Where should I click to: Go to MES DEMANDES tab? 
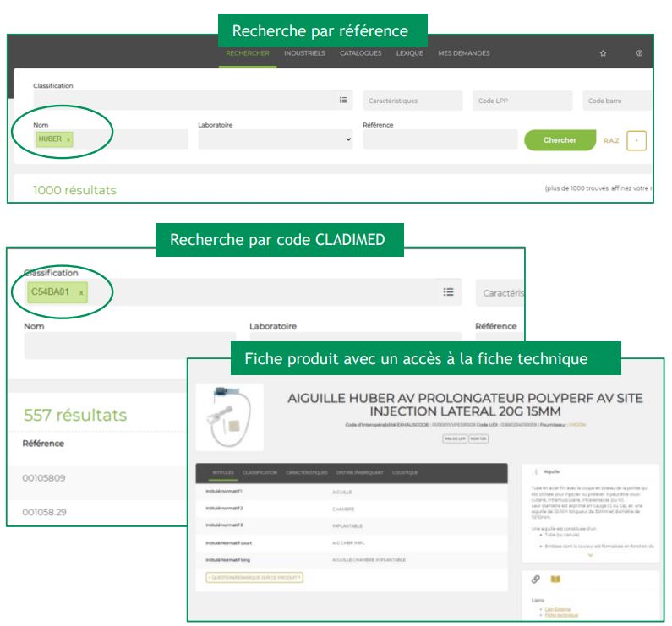coord(464,53)
